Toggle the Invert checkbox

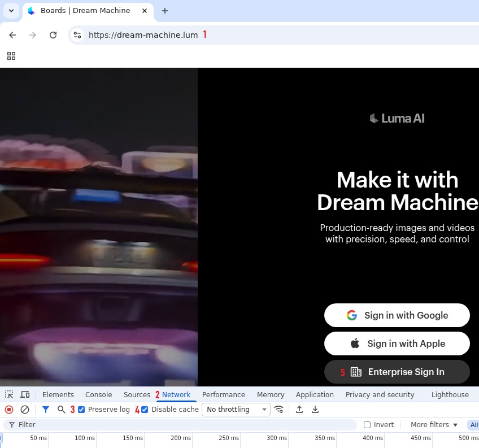pyautogui.click(x=367, y=425)
